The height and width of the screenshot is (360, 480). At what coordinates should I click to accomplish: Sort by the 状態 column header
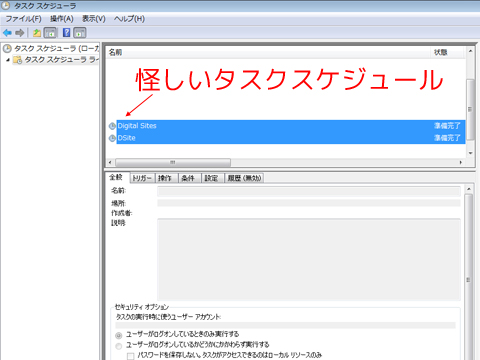pos(447,52)
